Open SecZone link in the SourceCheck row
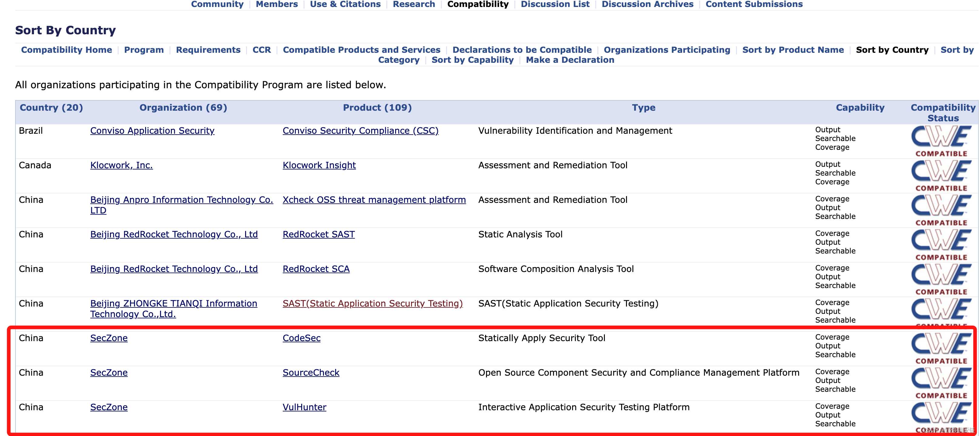The width and height of the screenshot is (980, 436). pos(109,373)
